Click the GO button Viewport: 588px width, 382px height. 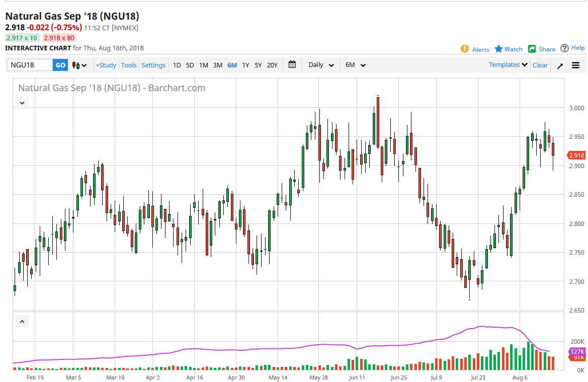coord(60,65)
